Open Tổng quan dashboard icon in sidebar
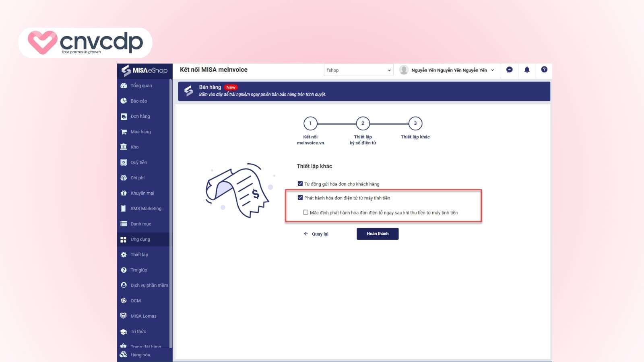Image resolution: width=644 pixels, height=362 pixels. [124, 86]
